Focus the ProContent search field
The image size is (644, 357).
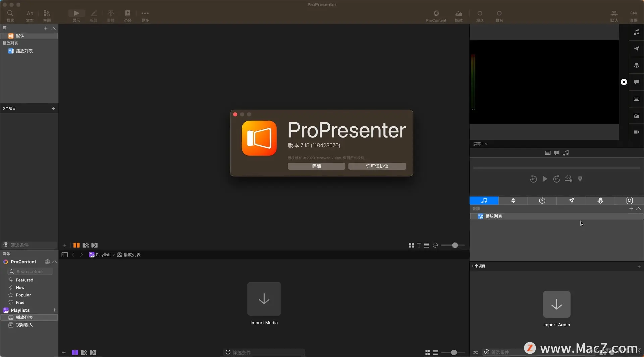pos(30,272)
